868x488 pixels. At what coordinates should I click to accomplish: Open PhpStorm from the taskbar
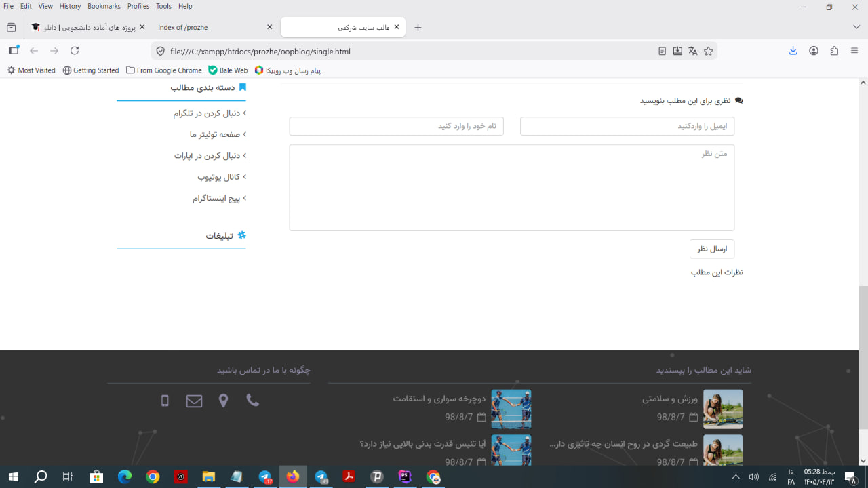pos(405,477)
